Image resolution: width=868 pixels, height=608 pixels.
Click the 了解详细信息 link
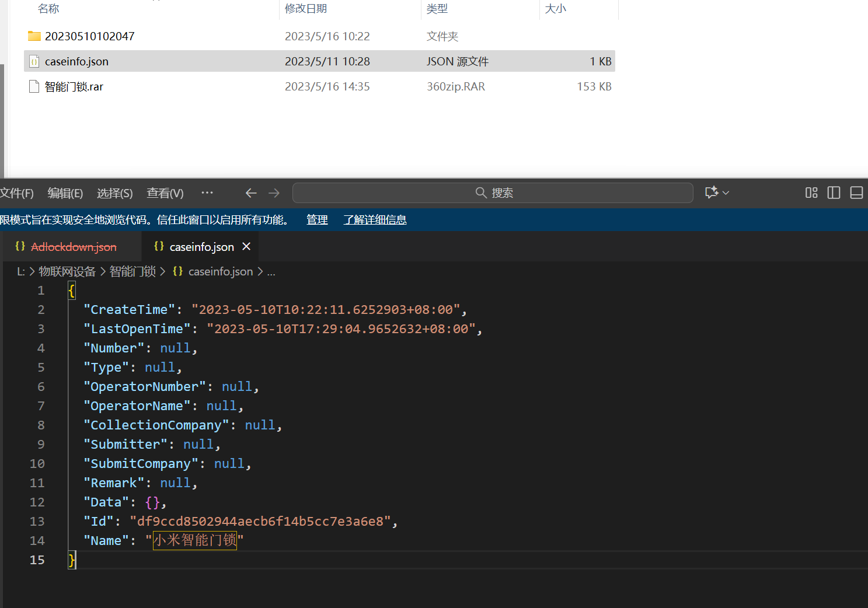pos(375,220)
